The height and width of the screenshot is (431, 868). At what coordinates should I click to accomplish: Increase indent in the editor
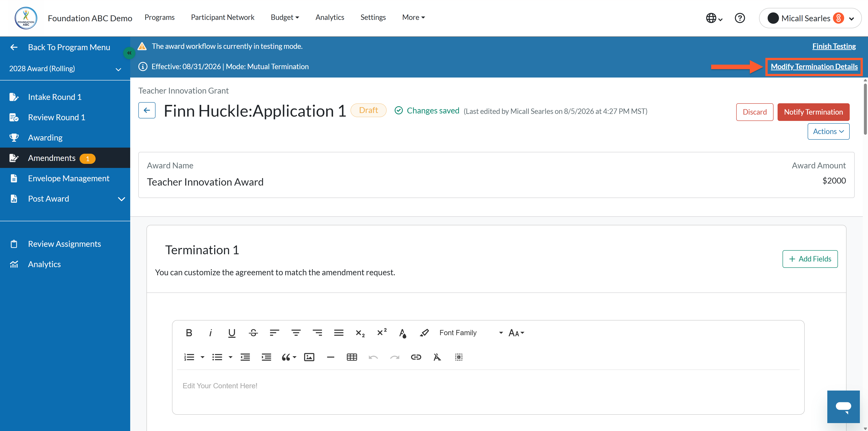coord(267,357)
